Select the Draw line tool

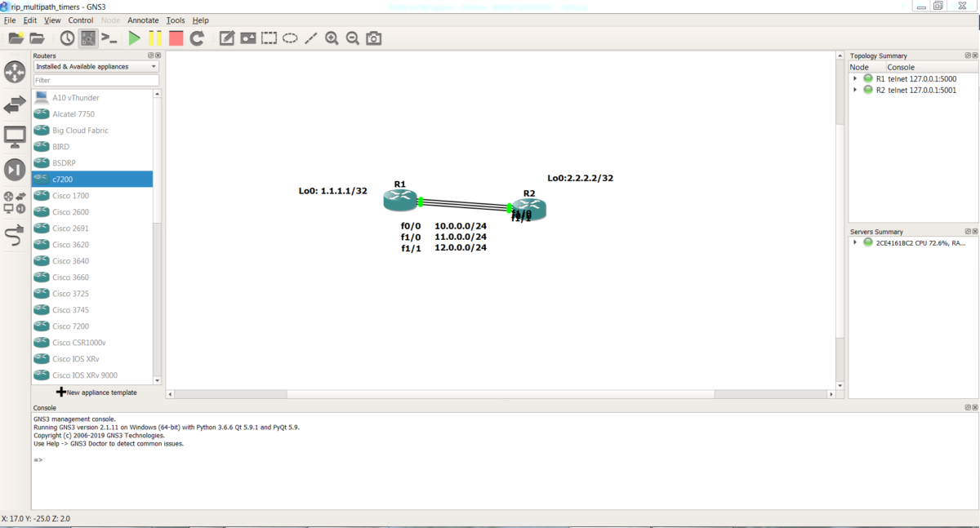(x=310, y=38)
